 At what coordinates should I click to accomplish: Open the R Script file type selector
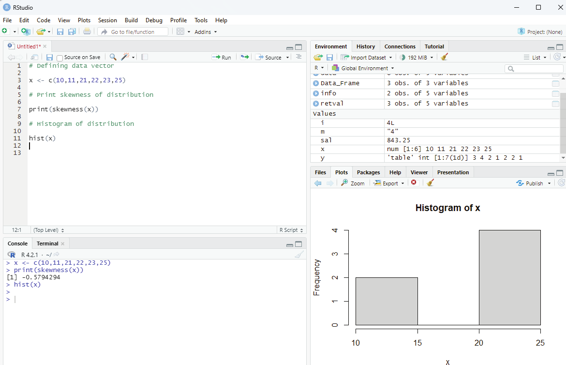[291, 230]
